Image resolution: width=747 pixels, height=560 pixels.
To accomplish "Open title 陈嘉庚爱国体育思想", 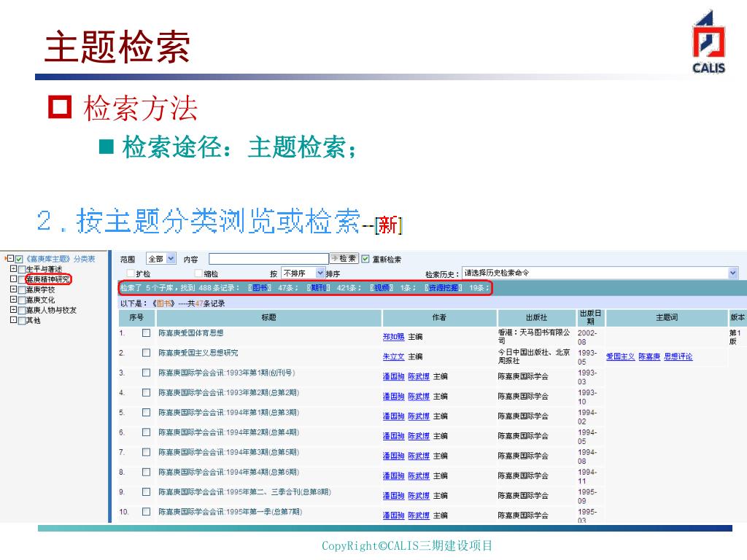I will [191, 332].
